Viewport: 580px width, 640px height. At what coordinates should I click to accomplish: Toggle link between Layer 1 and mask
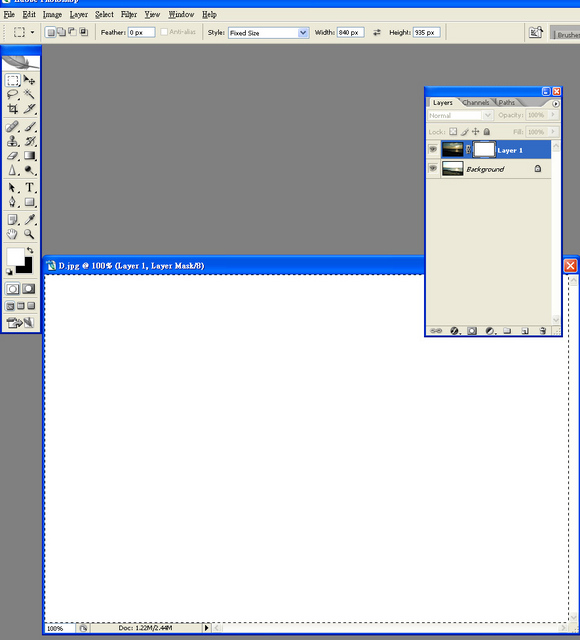tap(468, 149)
